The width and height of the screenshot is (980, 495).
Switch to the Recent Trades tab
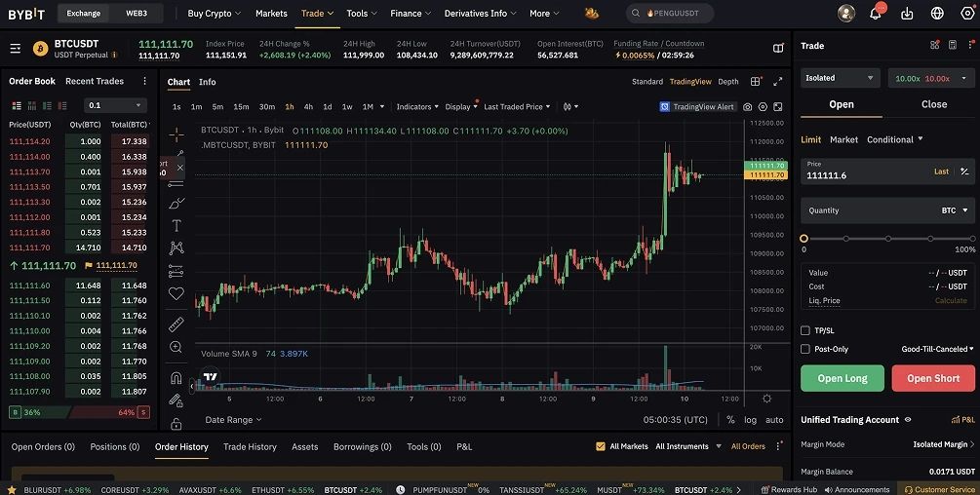(95, 81)
